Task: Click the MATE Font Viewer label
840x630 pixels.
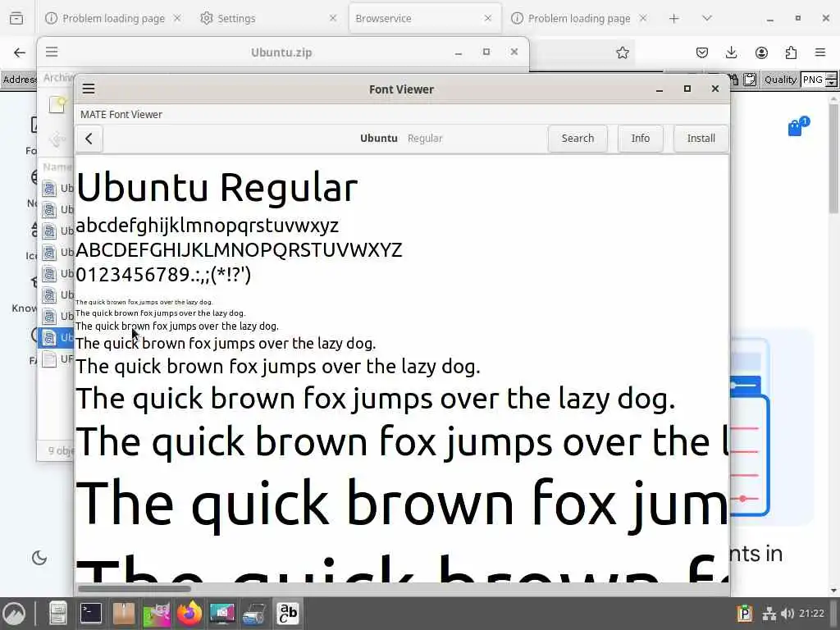Action: [121, 115]
